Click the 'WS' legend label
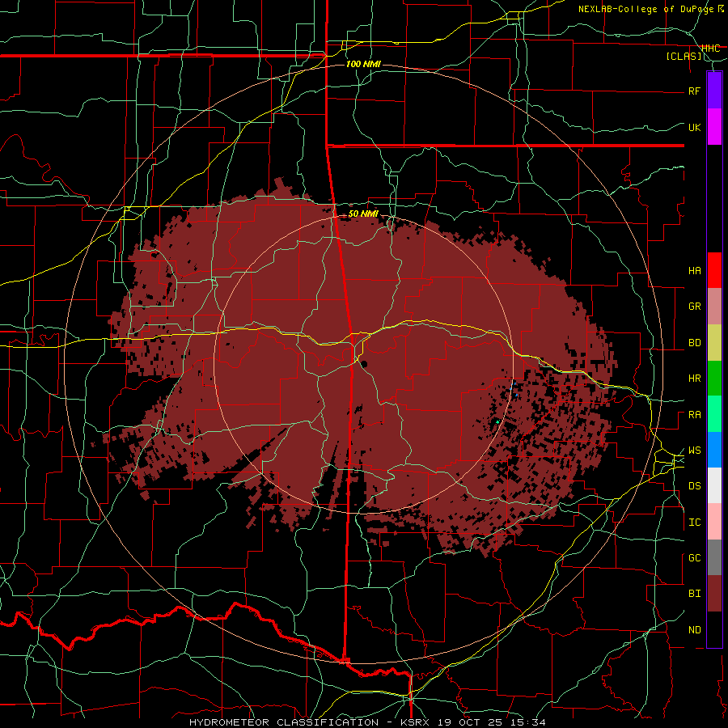The width and height of the screenshot is (728, 728). pos(694,451)
